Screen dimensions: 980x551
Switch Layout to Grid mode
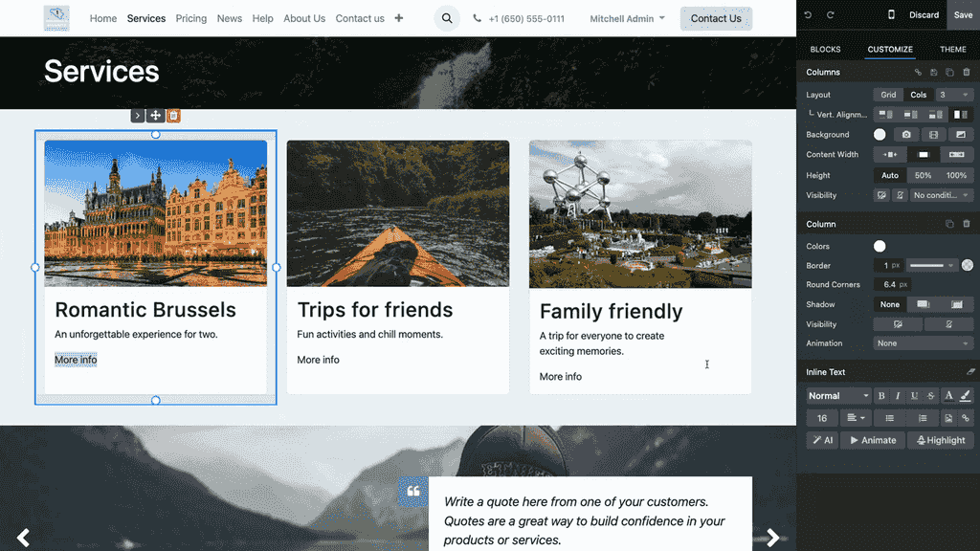pos(888,95)
